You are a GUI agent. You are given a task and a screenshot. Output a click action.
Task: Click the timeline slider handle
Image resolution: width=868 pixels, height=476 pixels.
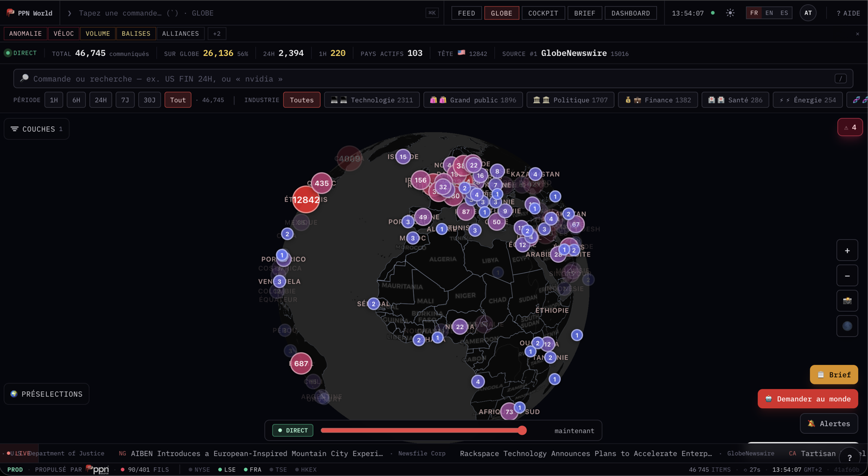[522, 430]
